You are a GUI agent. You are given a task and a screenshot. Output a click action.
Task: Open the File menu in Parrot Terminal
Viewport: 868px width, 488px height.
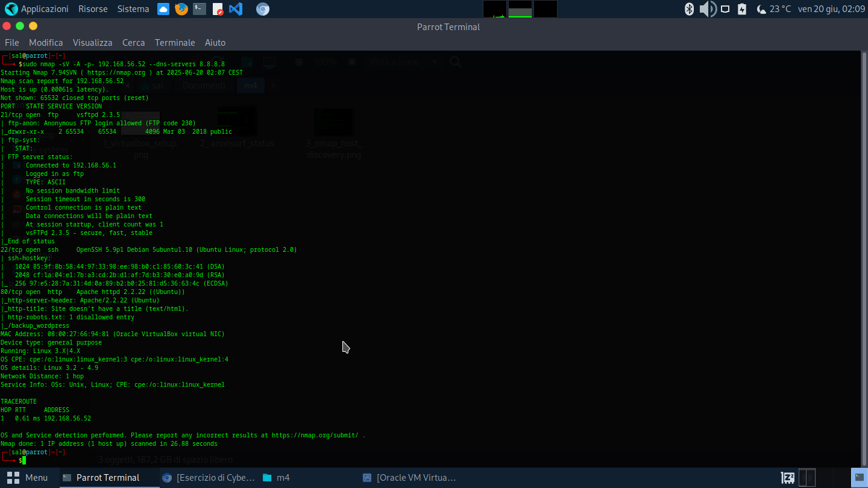click(12, 42)
